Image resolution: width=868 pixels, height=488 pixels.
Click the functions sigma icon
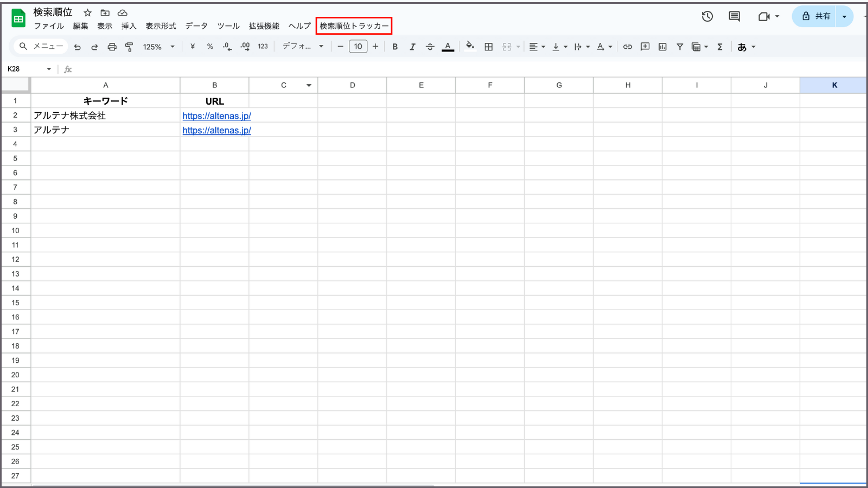coord(720,47)
